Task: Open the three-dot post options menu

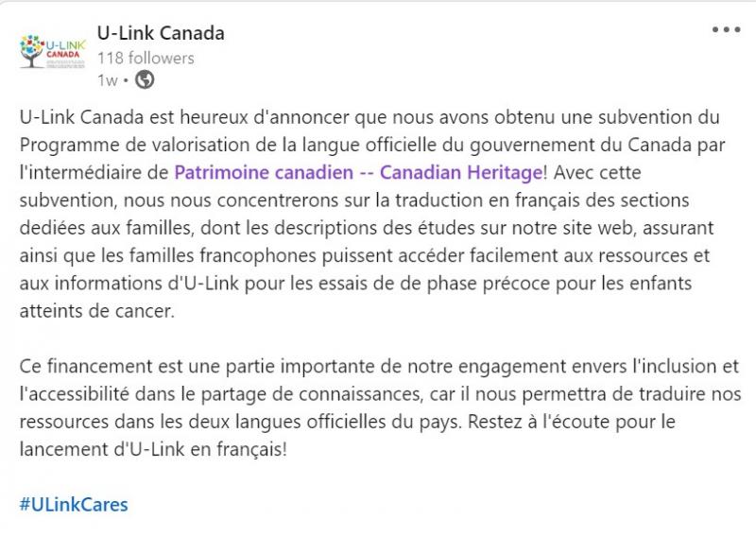Action: (x=726, y=30)
